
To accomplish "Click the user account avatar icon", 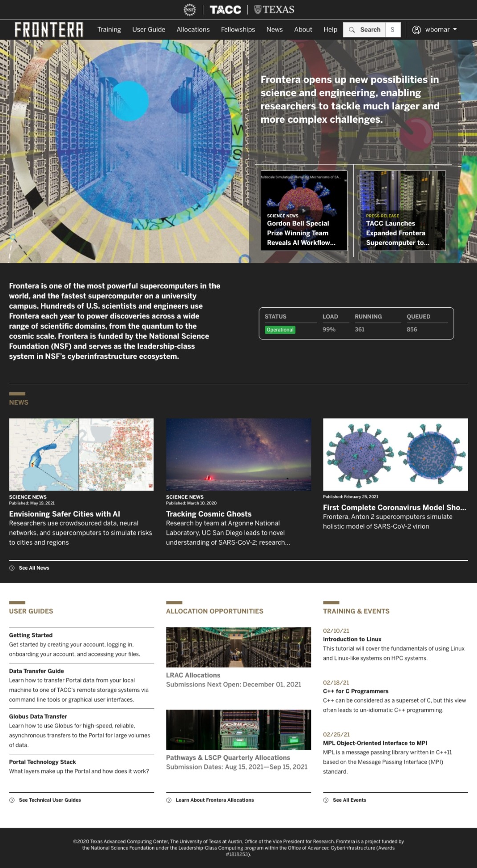I will (416, 30).
